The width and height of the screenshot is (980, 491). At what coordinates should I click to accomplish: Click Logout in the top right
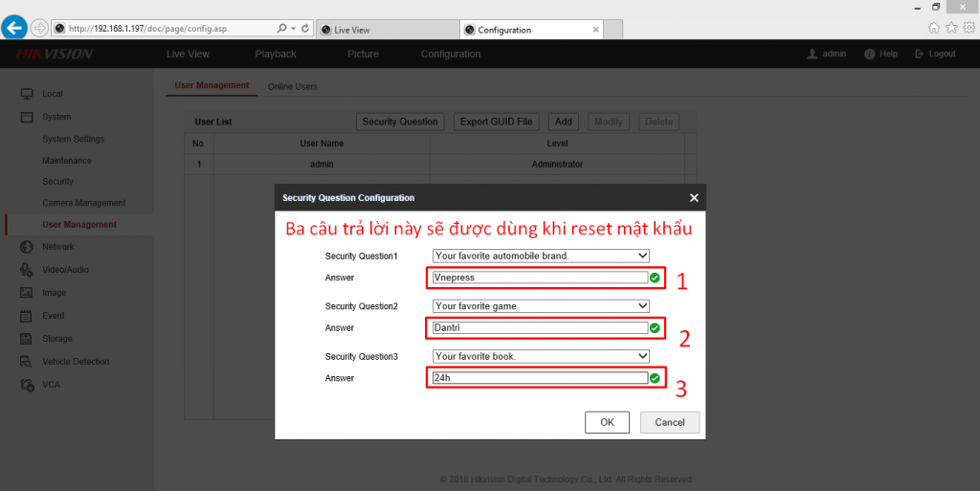[x=935, y=54]
